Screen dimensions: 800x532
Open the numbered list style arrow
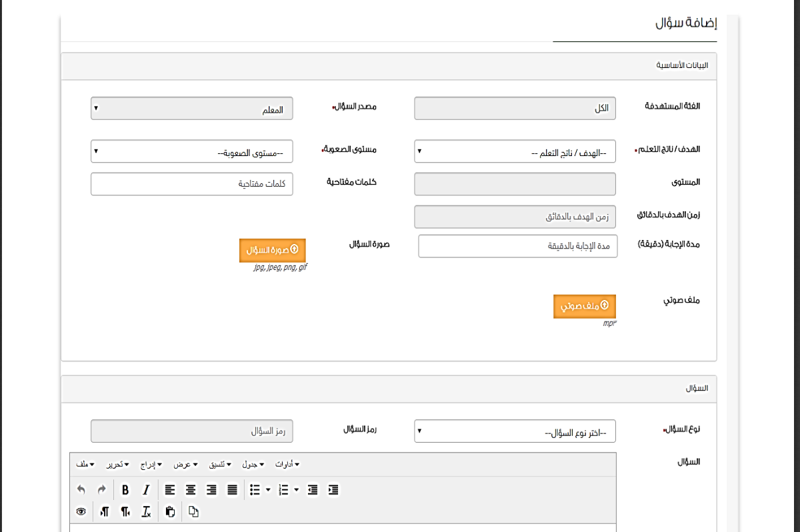(x=297, y=490)
